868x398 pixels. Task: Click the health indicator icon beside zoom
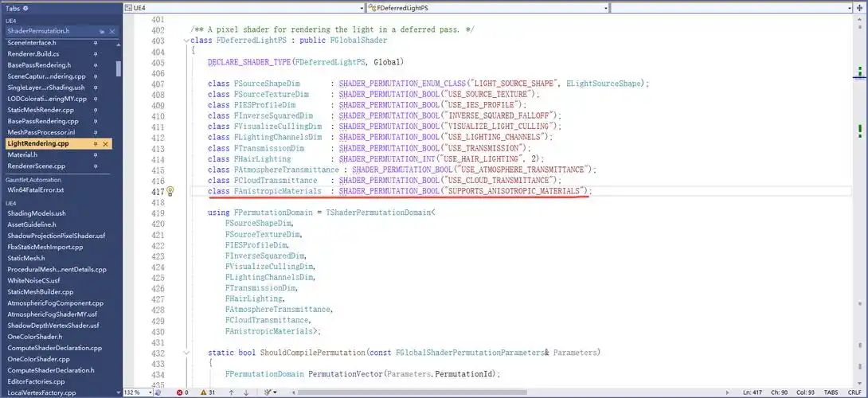pos(158,392)
